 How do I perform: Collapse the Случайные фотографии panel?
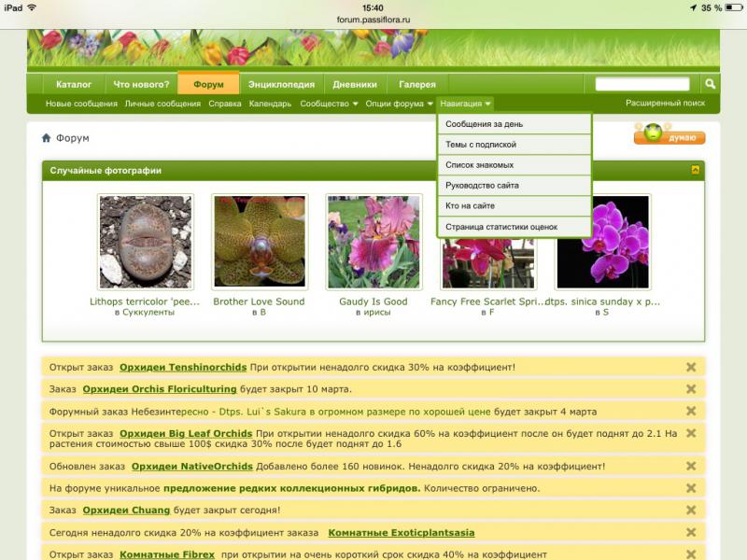(696, 170)
